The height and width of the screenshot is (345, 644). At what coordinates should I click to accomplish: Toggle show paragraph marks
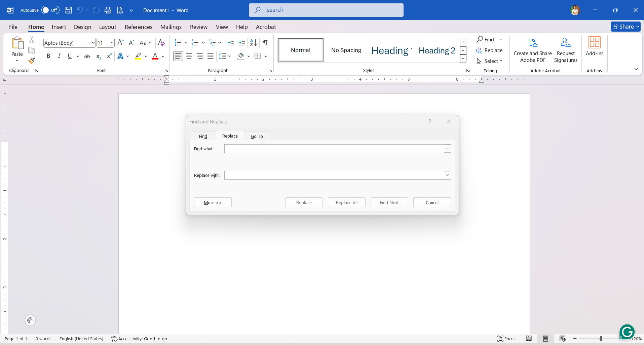point(265,43)
